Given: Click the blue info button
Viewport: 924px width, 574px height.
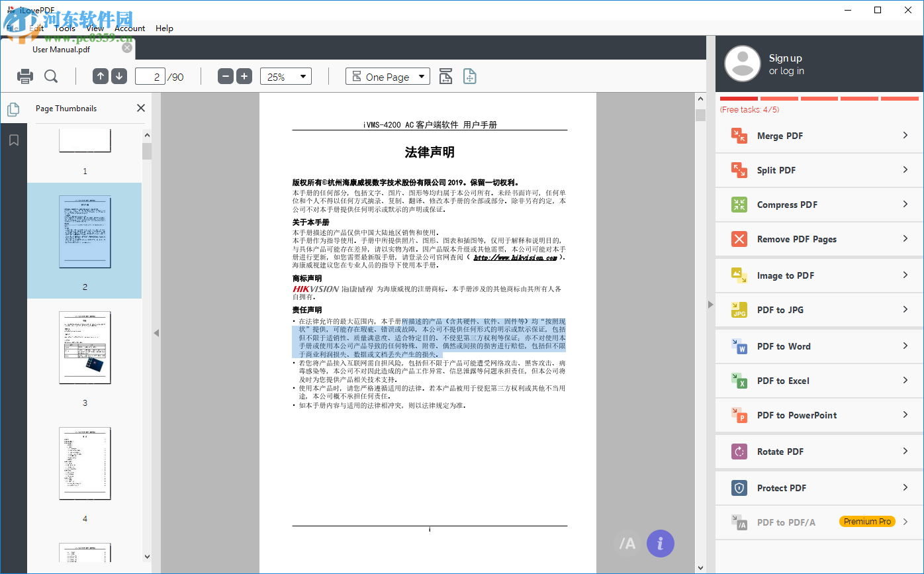Looking at the screenshot, I should [659, 543].
